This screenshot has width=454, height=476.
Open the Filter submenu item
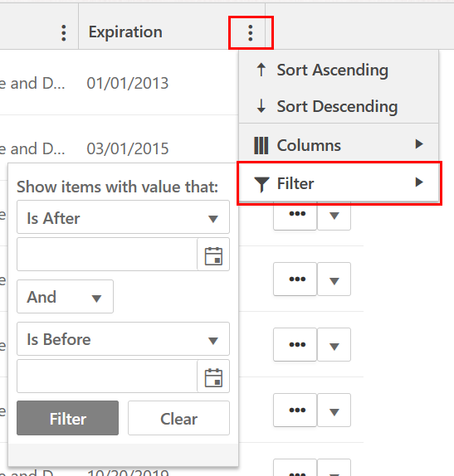tap(339, 183)
